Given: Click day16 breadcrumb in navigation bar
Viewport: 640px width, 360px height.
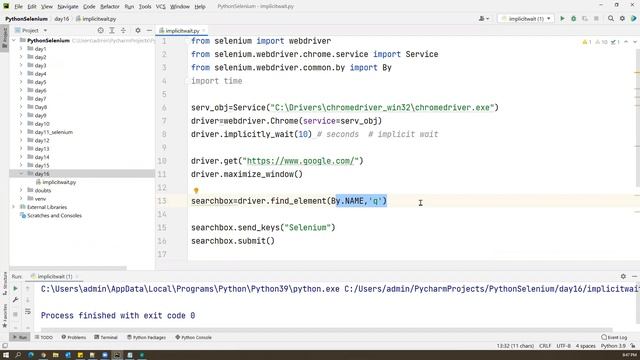Looking at the screenshot, I should pyautogui.click(x=62, y=19).
